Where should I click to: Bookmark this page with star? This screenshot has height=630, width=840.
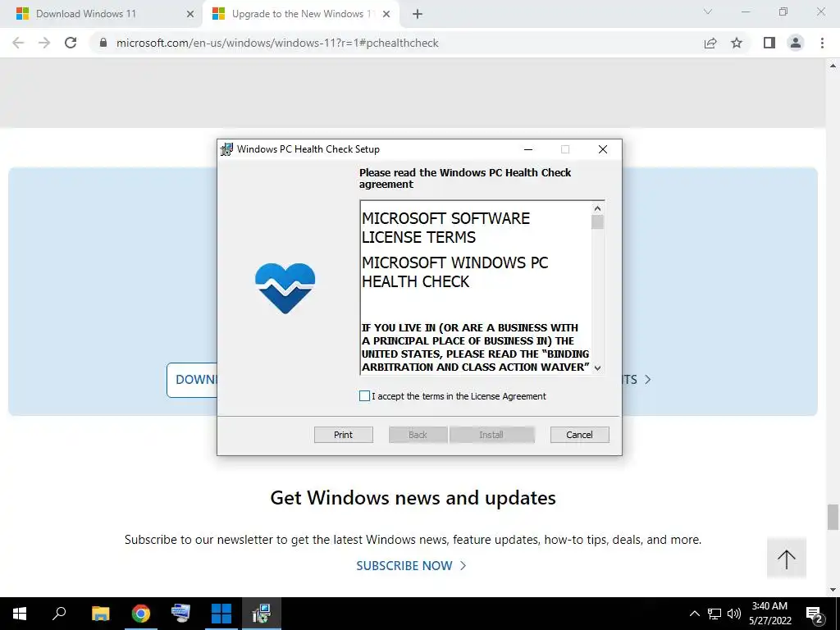point(737,43)
